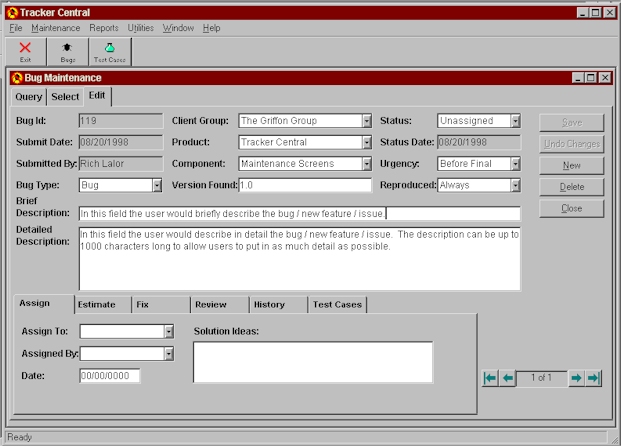Viewport: 622px width, 447px height.
Task: Maximize the Tracker Central main window
Action: click(595, 13)
